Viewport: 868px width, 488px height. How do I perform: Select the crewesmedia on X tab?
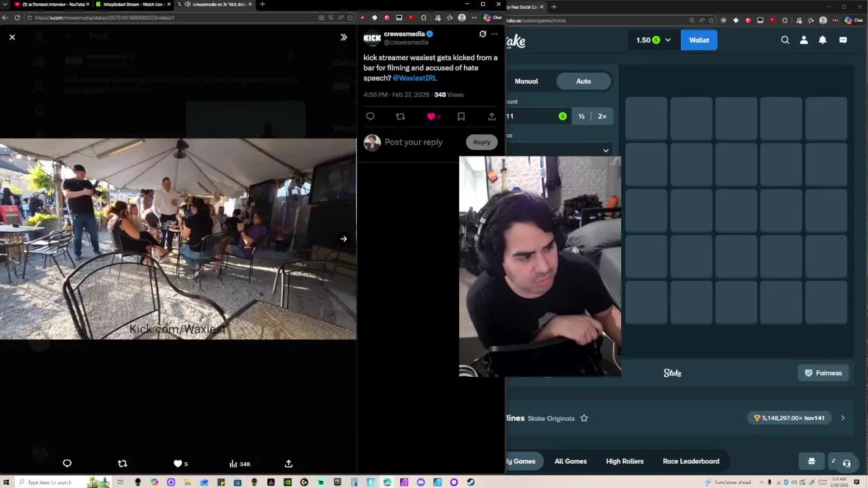coord(215,4)
